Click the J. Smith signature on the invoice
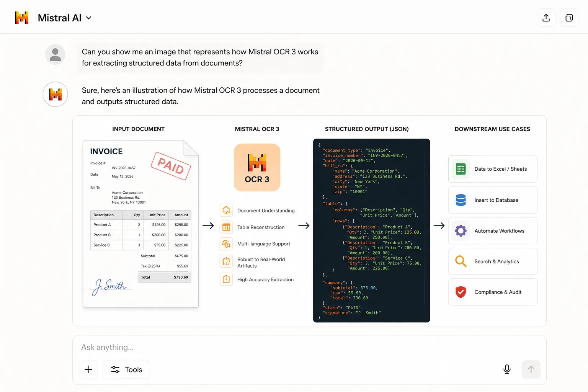This screenshot has height=392, width=588. pyautogui.click(x=110, y=286)
